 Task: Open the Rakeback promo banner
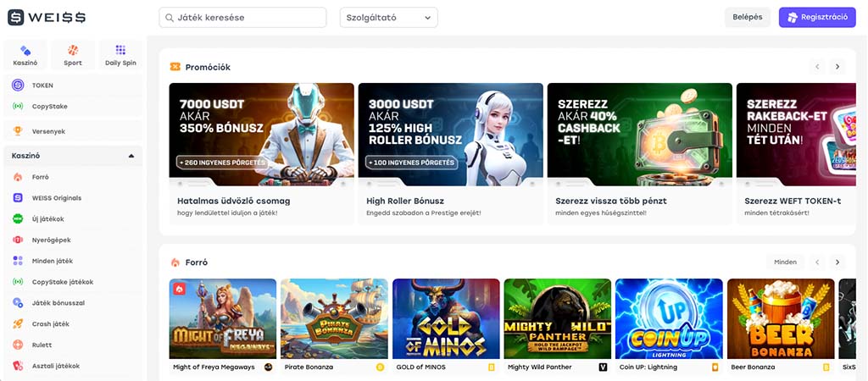(x=796, y=135)
